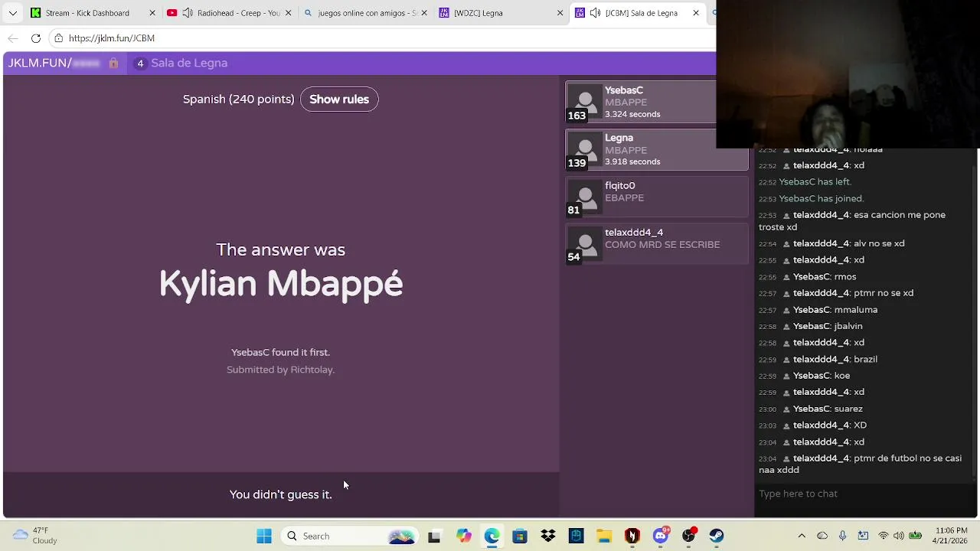Screen dimensions: 980x551
Task: Select YsebasC's avatar in scoreboard
Action: click(x=585, y=102)
